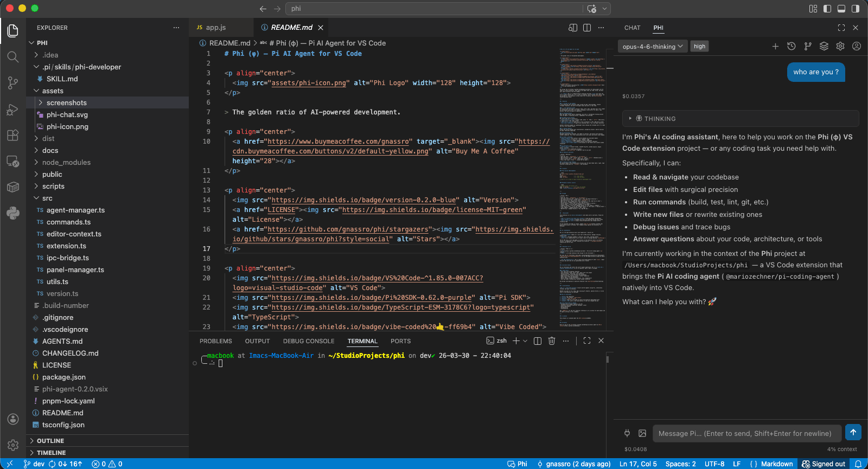Attach image icon next to message box
This screenshot has height=469, width=868.
pyautogui.click(x=642, y=433)
